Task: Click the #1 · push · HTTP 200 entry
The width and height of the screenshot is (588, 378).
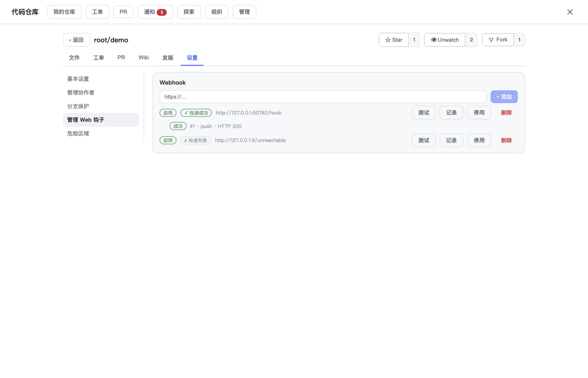Action: pos(215,126)
